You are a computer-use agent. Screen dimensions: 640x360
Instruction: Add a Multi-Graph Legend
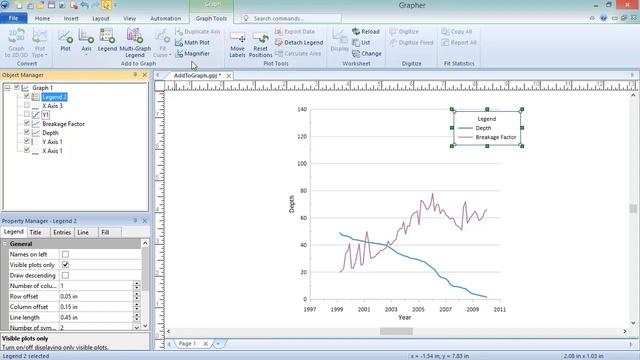point(135,43)
